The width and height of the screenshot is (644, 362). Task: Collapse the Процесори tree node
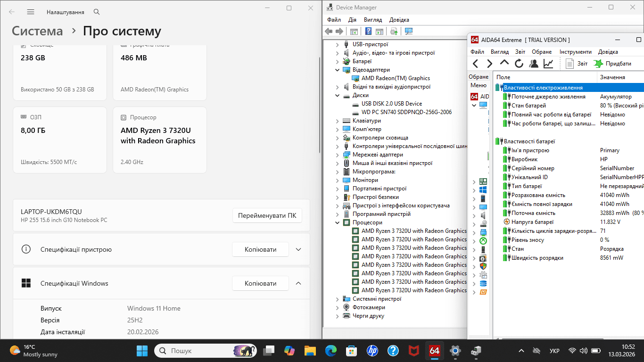coord(337,222)
